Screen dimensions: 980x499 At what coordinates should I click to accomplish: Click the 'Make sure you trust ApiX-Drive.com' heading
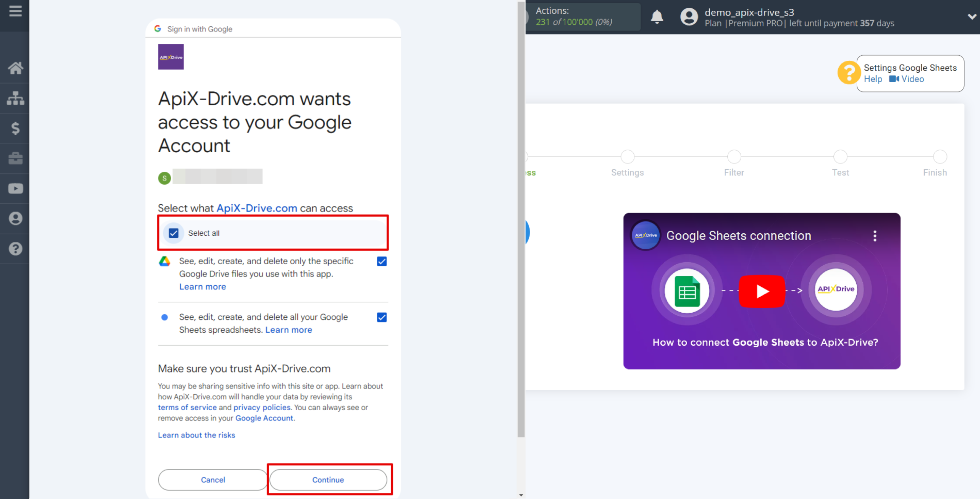(x=244, y=368)
